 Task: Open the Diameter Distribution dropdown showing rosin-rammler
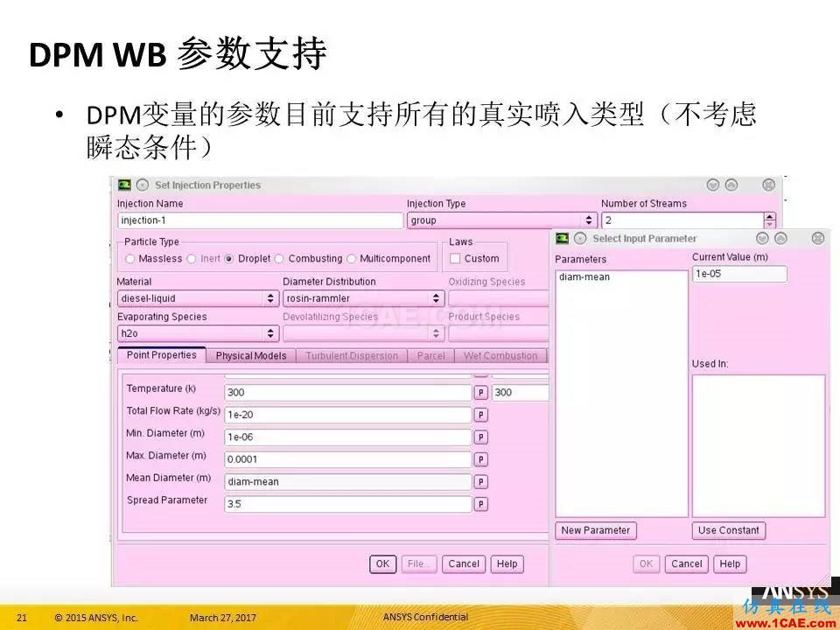pos(363,298)
